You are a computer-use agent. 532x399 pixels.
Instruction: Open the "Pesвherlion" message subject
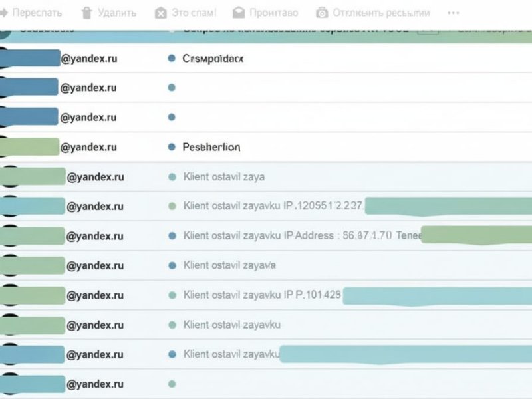pyautogui.click(x=211, y=147)
